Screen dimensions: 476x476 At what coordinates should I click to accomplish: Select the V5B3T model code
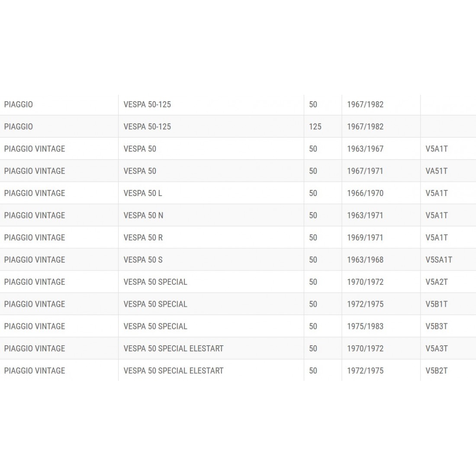[437, 326]
